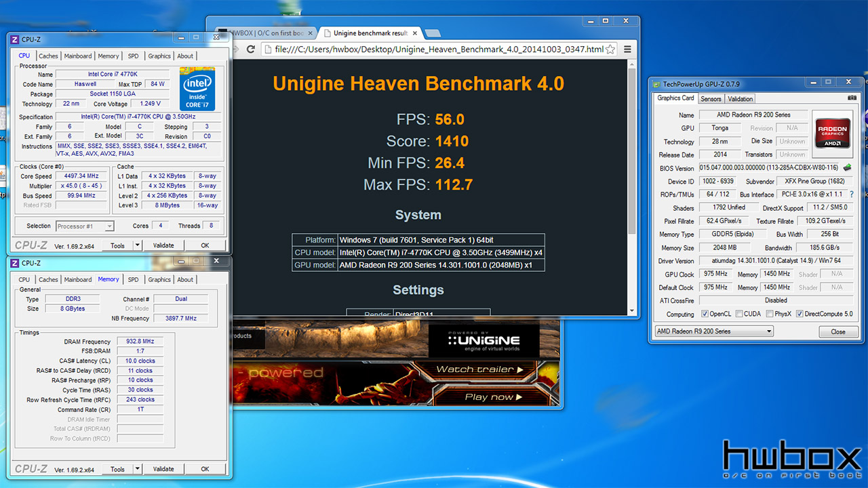Switch to the Mainboard tab in upper CPU-Z
The height and width of the screenshot is (488, 868).
[x=78, y=56]
